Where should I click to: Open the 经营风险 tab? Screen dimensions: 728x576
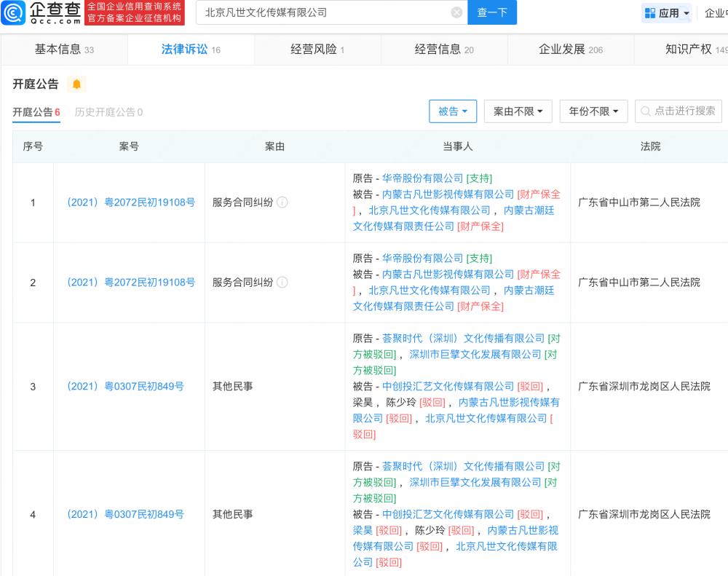coord(317,50)
